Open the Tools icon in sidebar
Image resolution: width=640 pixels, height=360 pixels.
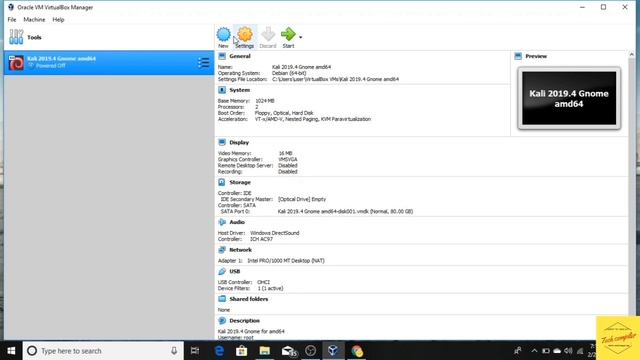16,37
